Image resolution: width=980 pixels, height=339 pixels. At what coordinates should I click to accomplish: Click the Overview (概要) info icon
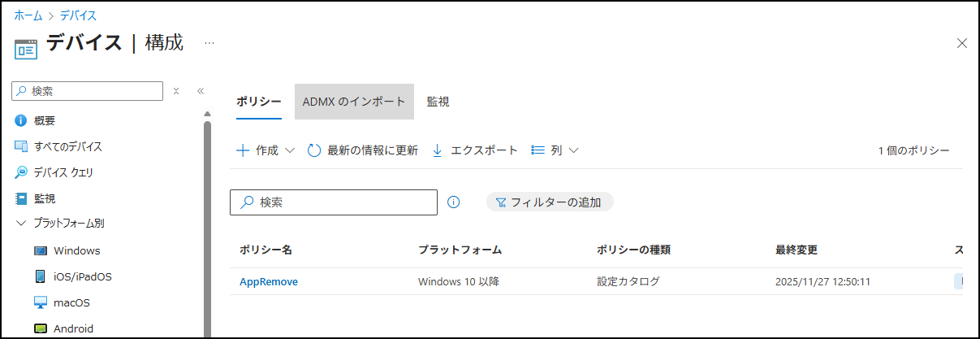pos(21,121)
